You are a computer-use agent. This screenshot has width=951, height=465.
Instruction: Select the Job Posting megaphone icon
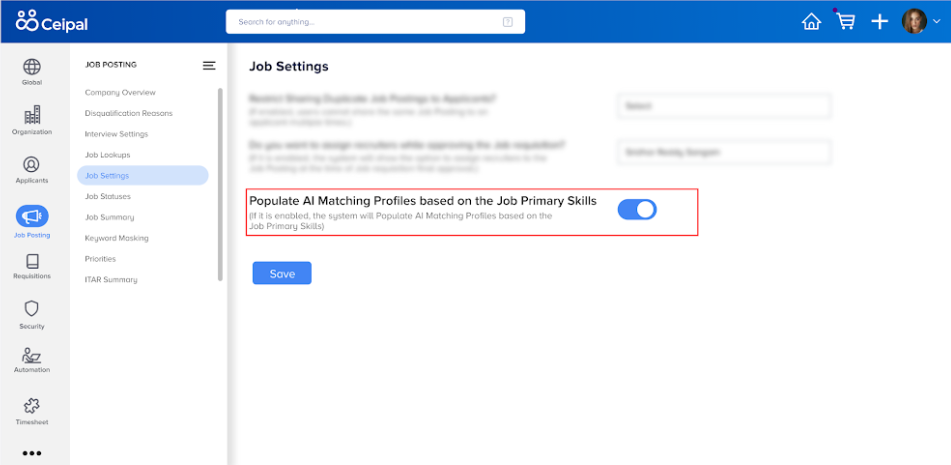pos(32,216)
